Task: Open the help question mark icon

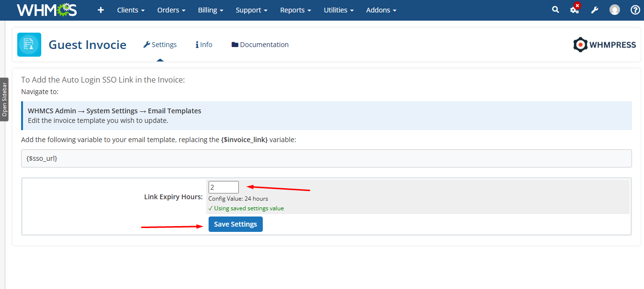Action: (x=635, y=10)
